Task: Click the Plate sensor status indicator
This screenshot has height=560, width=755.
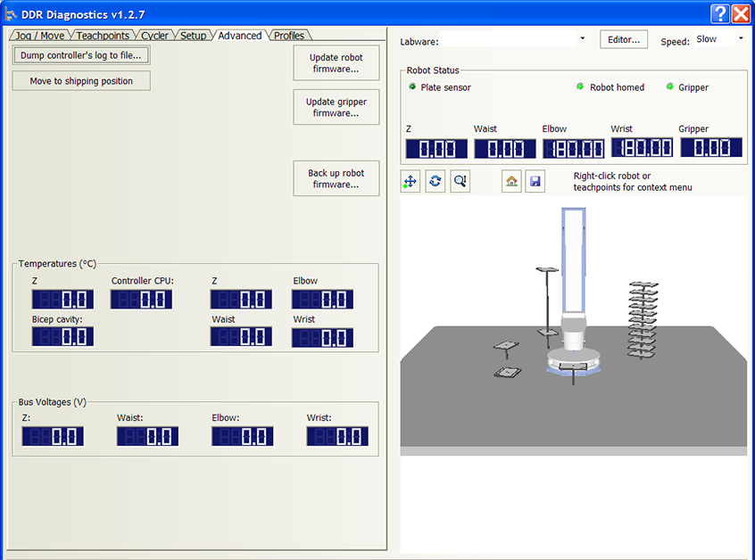Action: tap(412, 87)
